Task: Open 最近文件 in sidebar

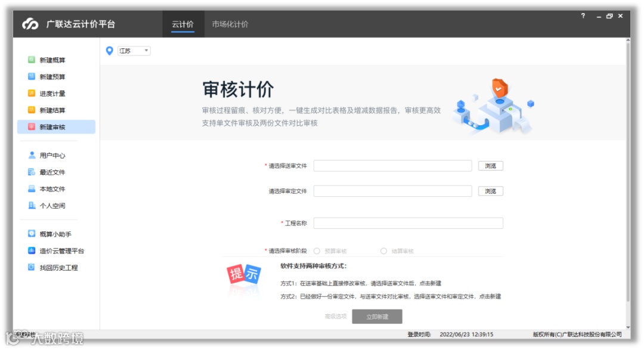Action: [x=52, y=172]
